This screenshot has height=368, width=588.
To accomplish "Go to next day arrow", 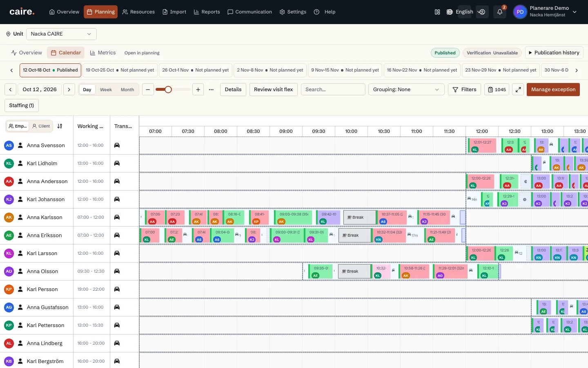I will click(69, 90).
